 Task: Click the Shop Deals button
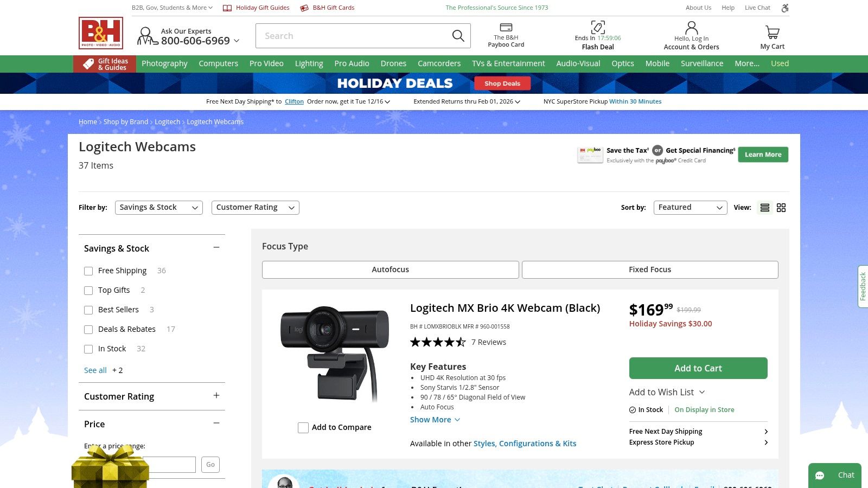click(x=502, y=84)
